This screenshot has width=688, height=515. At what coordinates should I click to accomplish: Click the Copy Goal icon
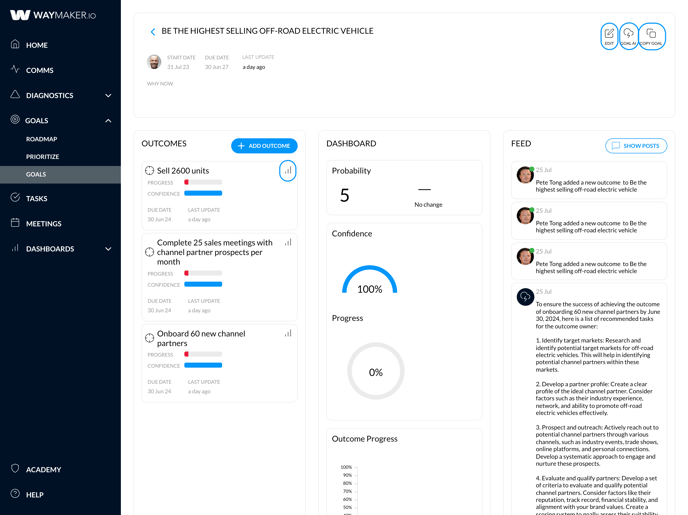pyautogui.click(x=652, y=36)
